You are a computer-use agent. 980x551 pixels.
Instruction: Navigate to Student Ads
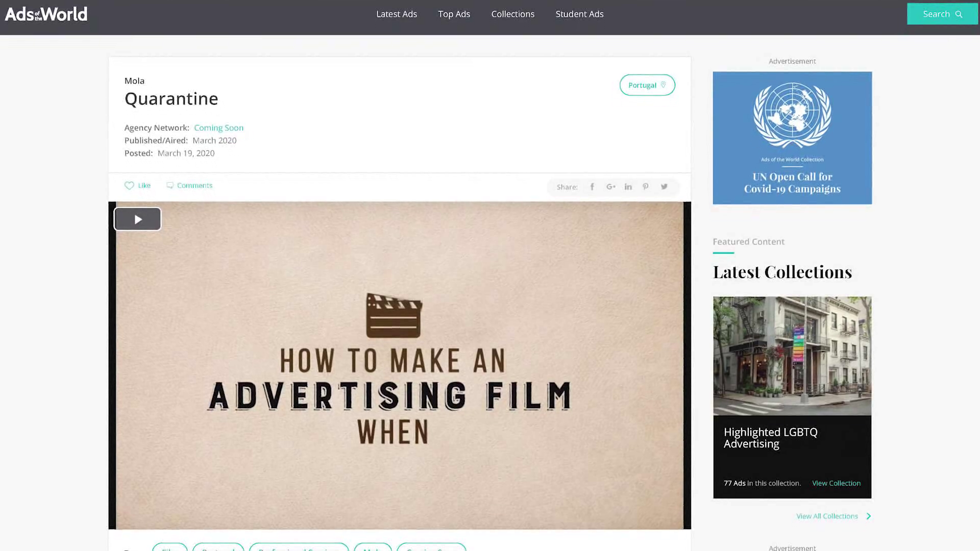[579, 14]
